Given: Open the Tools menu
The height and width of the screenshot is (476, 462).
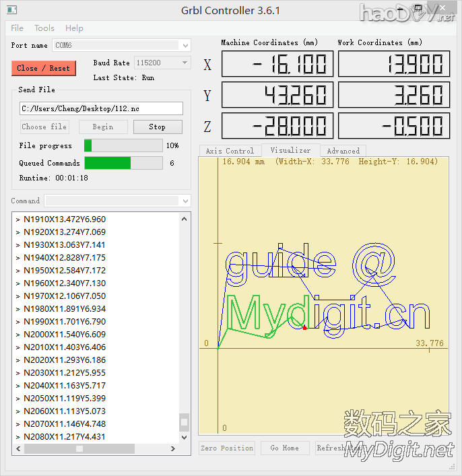Looking at the screenshot, I should [44, 28].
